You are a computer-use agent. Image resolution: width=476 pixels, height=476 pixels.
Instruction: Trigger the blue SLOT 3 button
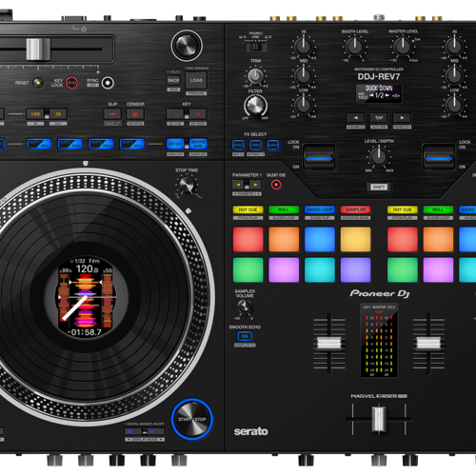tap(101, 144)
